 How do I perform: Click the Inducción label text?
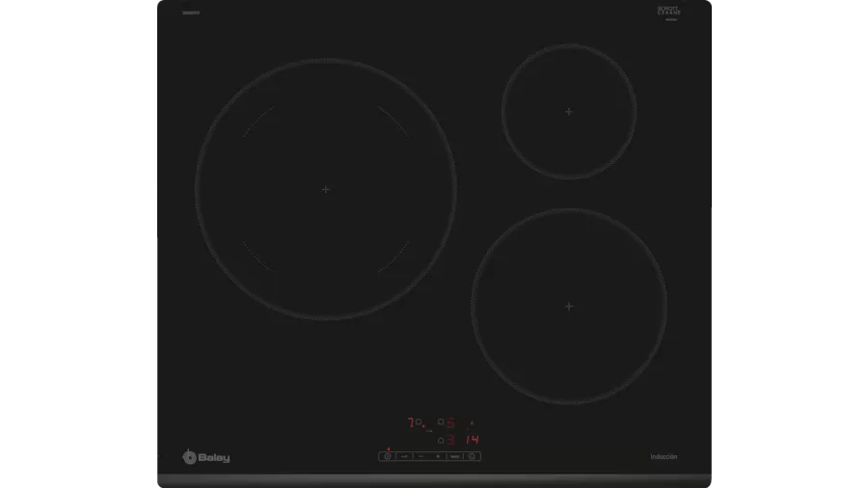point(664,456)
